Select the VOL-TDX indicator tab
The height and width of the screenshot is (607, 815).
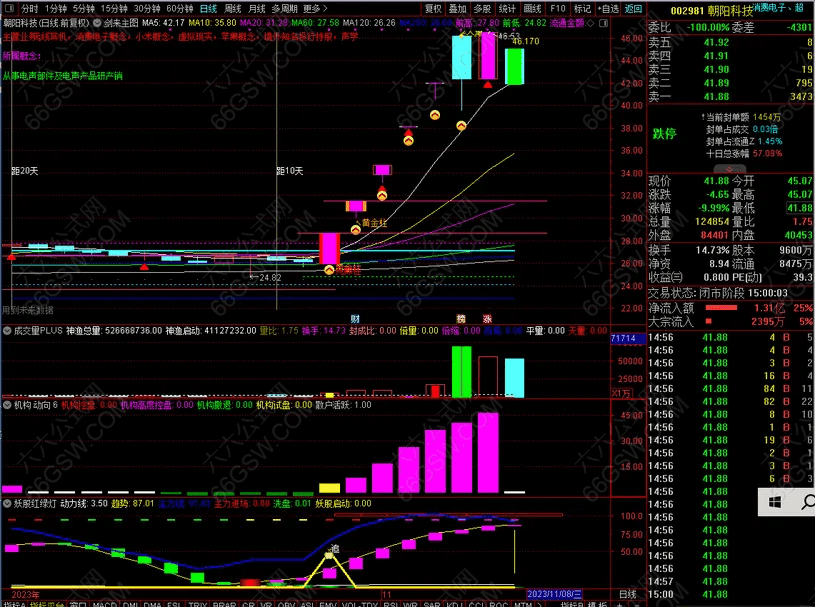[362, 603]
